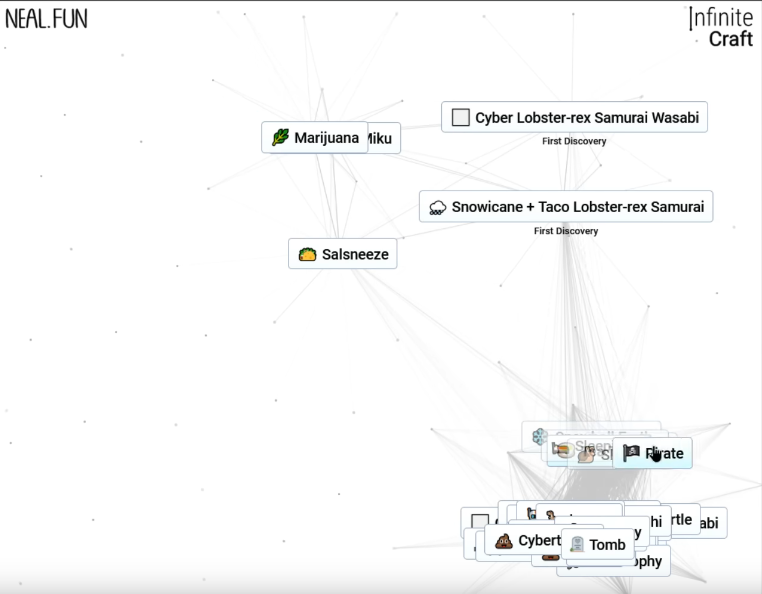Click the NEAL.FUN logo link
Screen dimensions: 762x594
46,19
